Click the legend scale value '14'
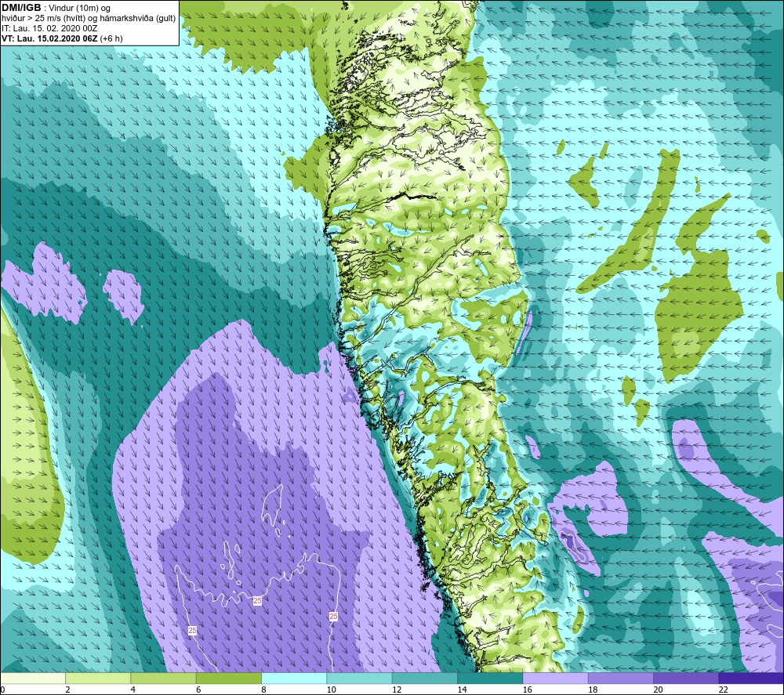784x695 pixels. click(x=462, y=690)
